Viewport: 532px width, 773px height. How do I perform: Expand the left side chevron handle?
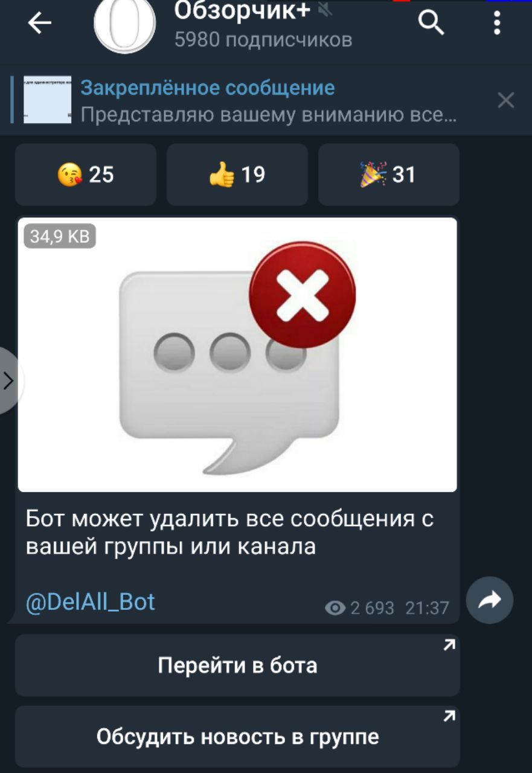pyautogui.click(x=8, y=381)
